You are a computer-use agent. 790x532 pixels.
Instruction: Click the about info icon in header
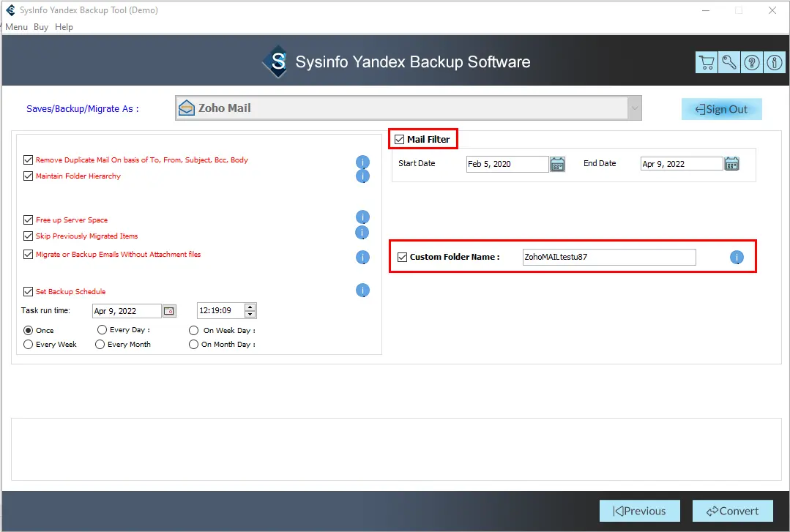coord(774,62)
